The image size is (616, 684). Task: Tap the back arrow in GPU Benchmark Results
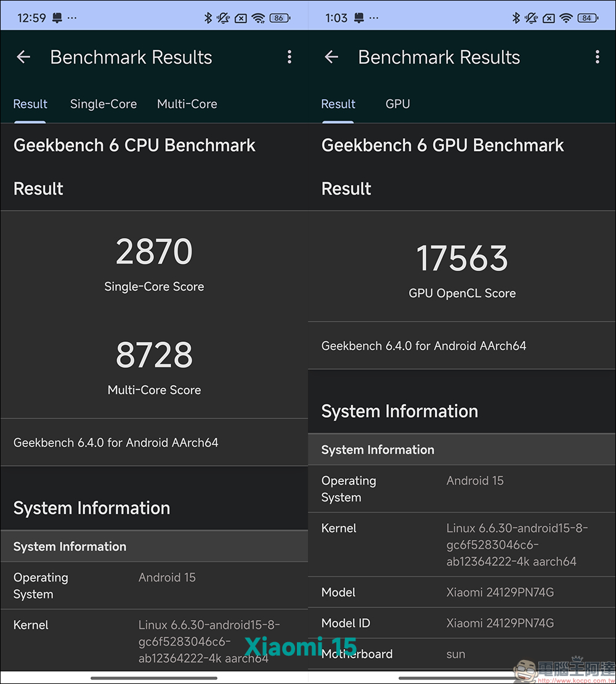(331, 57)
